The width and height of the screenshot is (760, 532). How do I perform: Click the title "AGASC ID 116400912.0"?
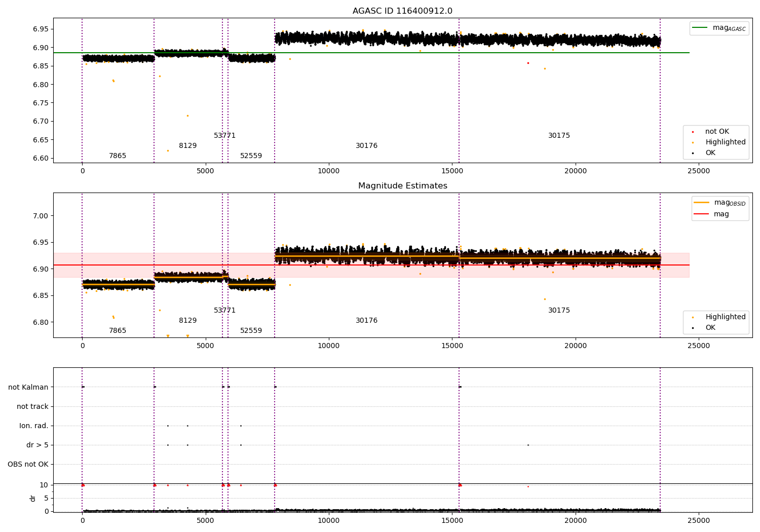click(402, 11)
